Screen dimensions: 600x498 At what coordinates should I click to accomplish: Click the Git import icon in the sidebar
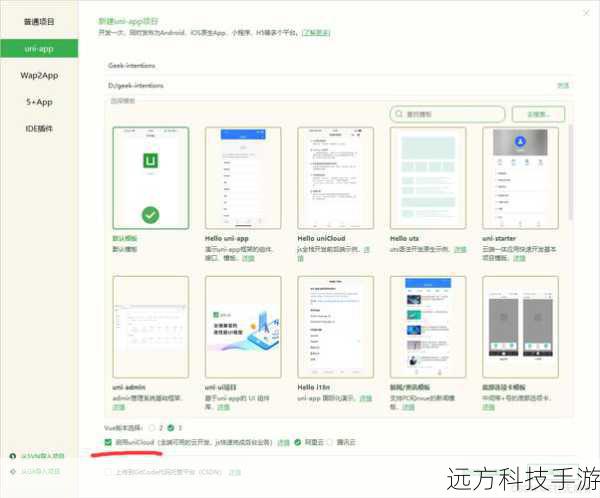coord(13,472)
